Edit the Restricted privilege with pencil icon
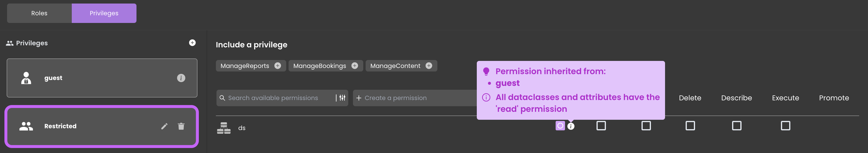This screenshot has height=153, width=868. coord(164,127)
